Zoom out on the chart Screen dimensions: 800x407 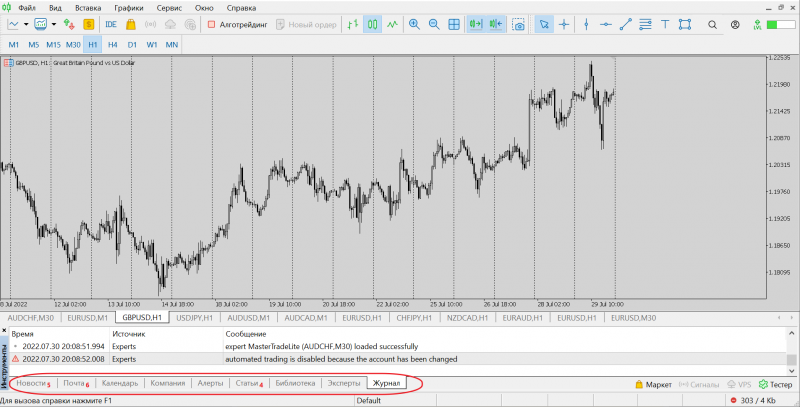434,24
